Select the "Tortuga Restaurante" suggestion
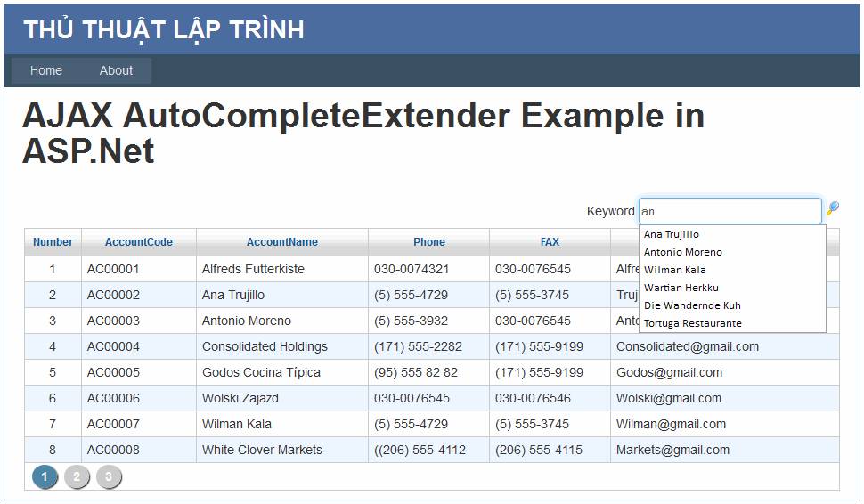 click(x=732, y=323)
